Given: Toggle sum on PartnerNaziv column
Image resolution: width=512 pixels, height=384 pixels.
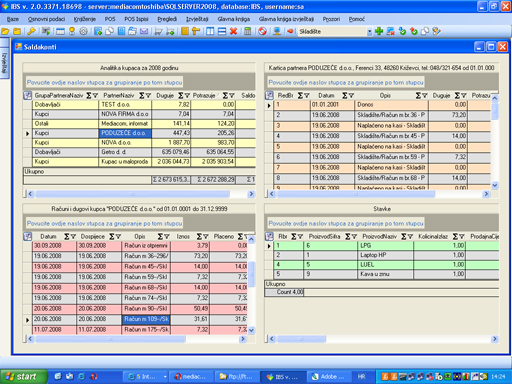Looking at the screenshot, I should coord(142,96).
